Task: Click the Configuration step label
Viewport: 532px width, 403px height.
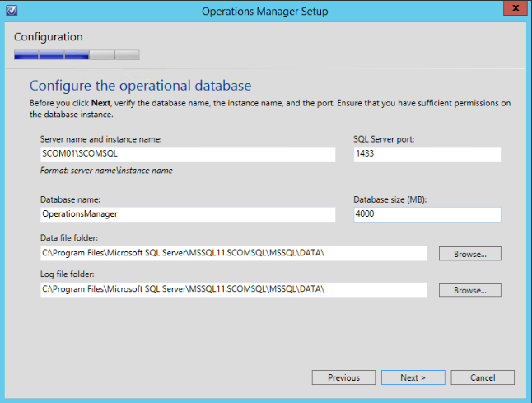Action: [x=48, y=37]
